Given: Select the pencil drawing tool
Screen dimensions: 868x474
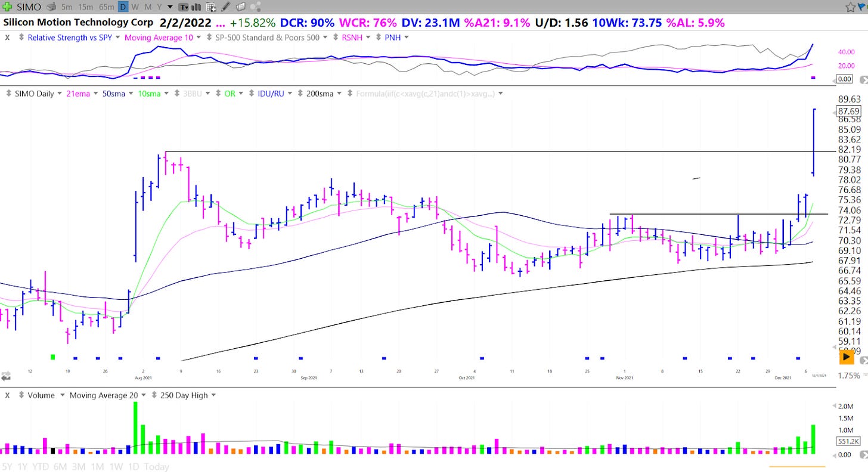Looking at the screenshot, I should coord(226,7).
